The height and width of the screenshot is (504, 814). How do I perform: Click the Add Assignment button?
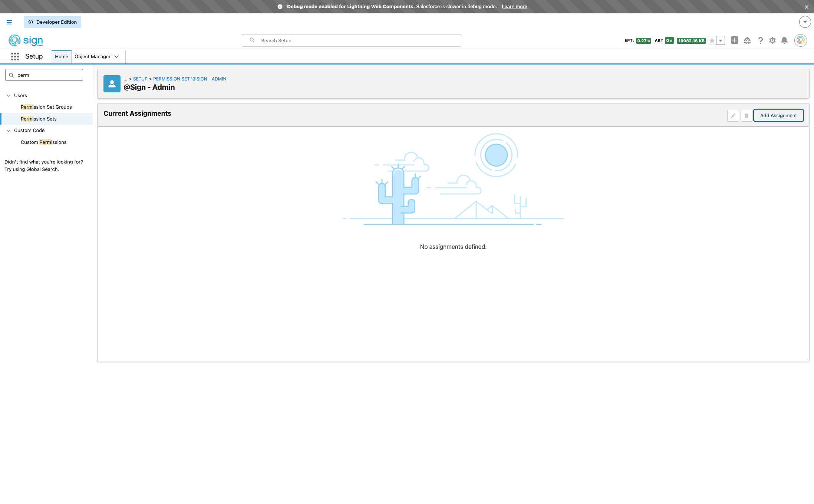coord(778,115)
